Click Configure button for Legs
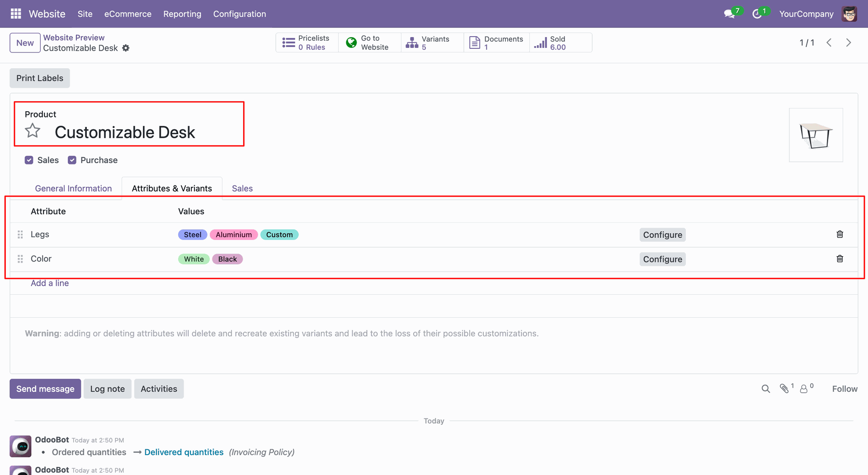Screen dimensions: 868x475 point(662,235)
